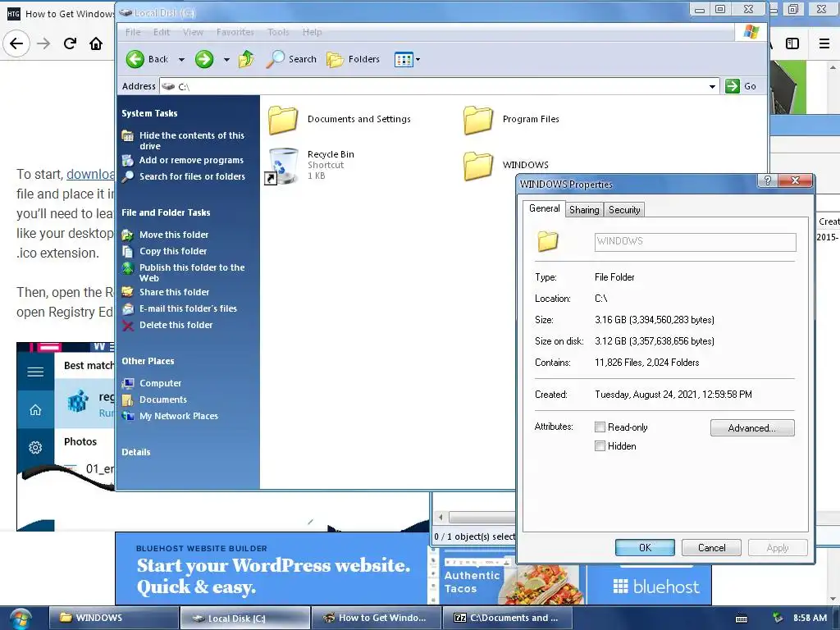Image resolution: width=840 pixels, height=630 pixels.
Task: Click Delete this folder task
Action: coord(176,325)
